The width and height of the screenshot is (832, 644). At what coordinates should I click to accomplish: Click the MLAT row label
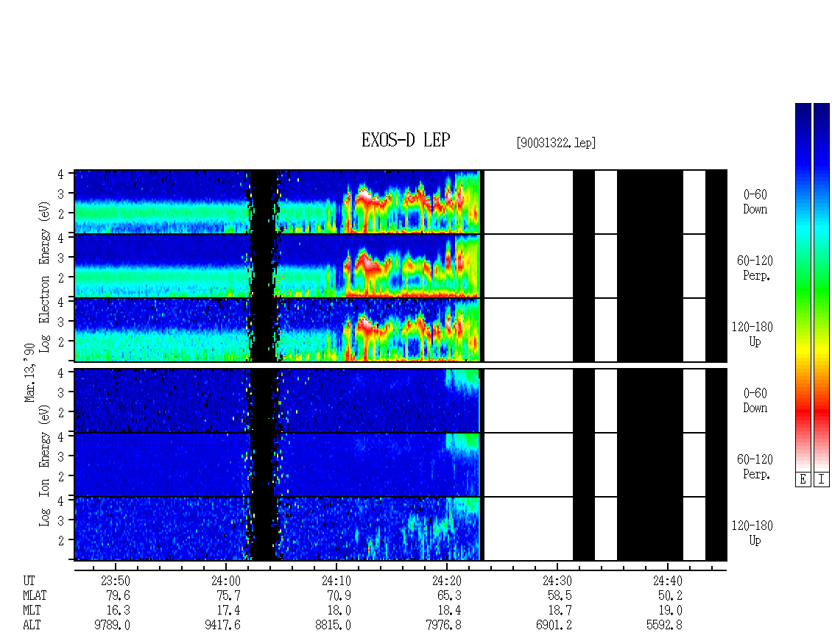(x=35, y=595)
